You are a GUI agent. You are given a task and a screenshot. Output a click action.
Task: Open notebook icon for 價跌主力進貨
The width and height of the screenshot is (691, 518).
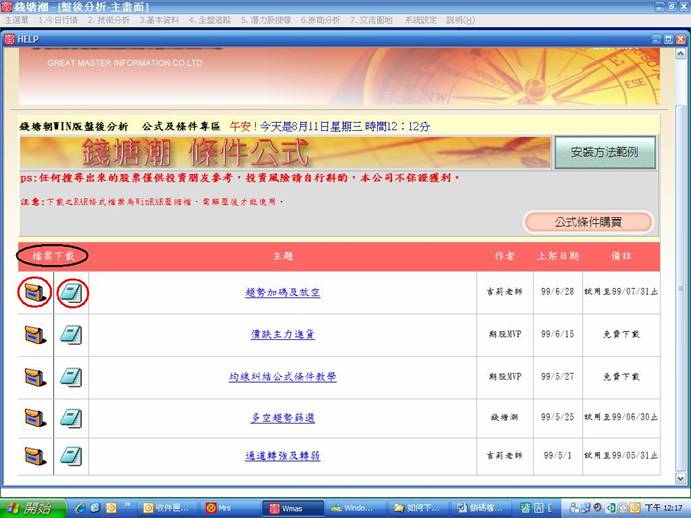point(71,335)
